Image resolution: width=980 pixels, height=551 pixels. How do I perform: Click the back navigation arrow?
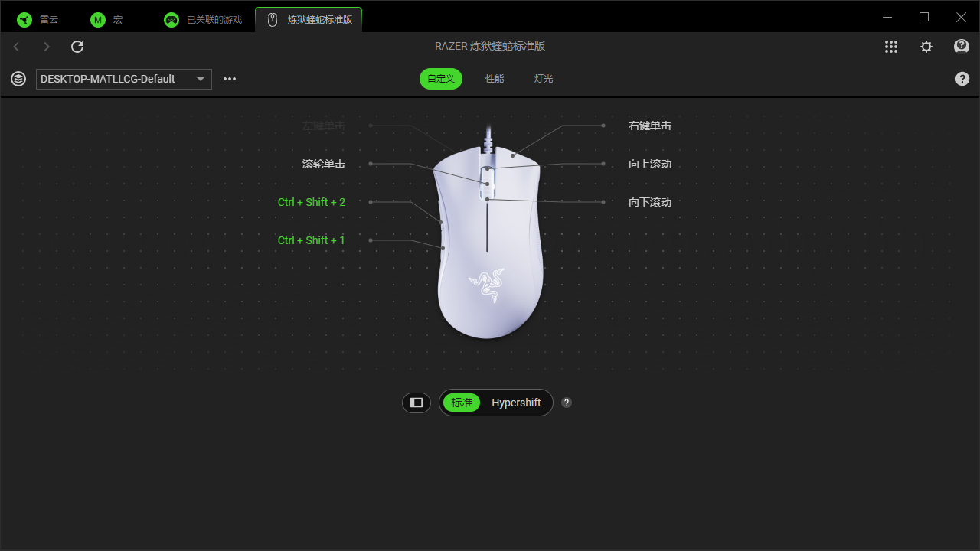coord(16,47)
